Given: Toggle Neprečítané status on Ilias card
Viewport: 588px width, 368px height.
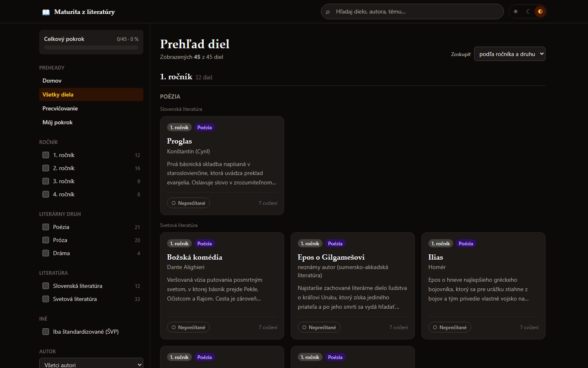Looking at the screenshot, I should [x=450, y=328].
